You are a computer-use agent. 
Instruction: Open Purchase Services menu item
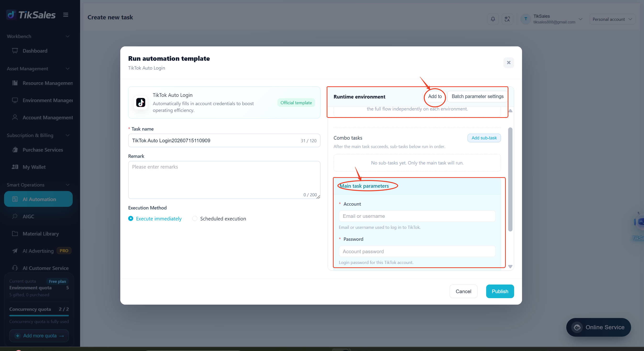[x=39, y=150]
